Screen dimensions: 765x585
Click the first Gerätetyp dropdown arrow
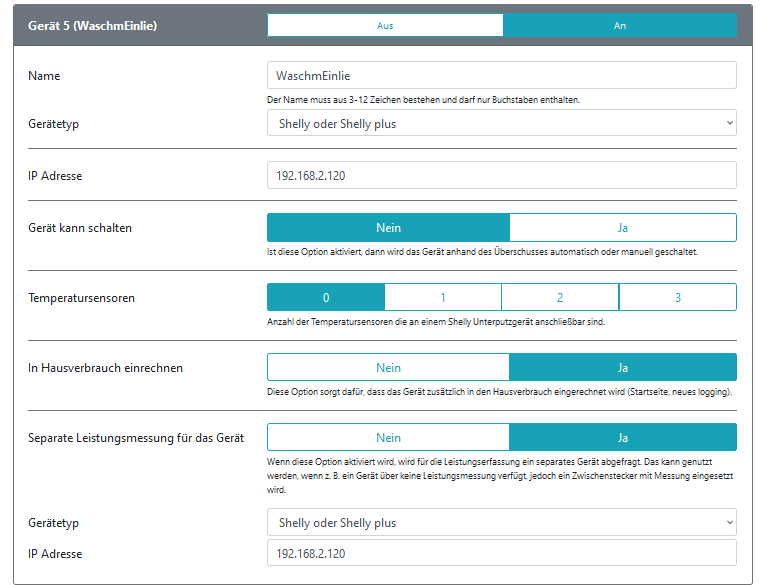click(729, 123)
